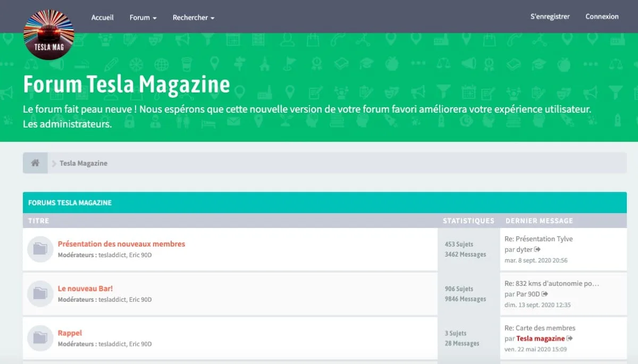Image resolution: width=638 pixels, height=364 pixels.
Task: Click folder icon for Présentation des nouveaux membres
Action: click(40, 249)
